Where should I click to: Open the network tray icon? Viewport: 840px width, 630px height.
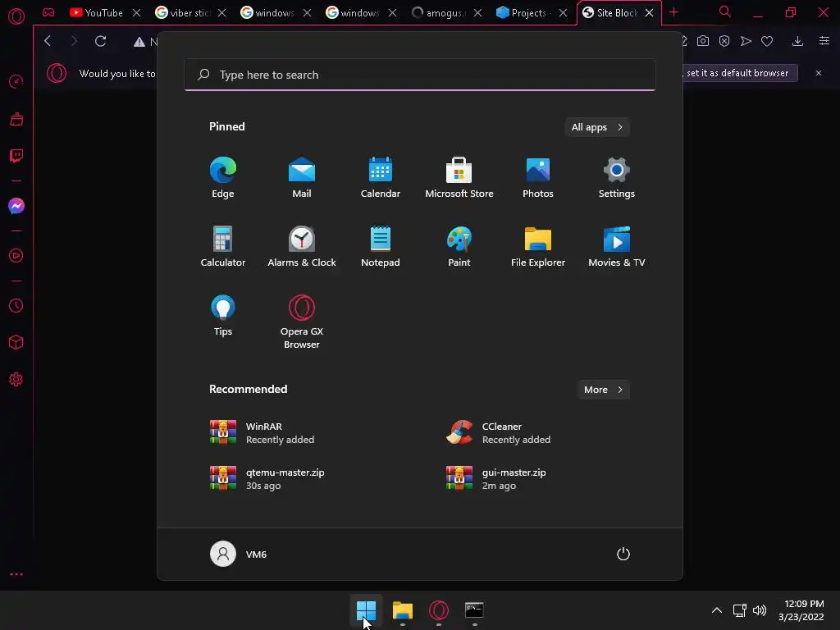(740, 610)
